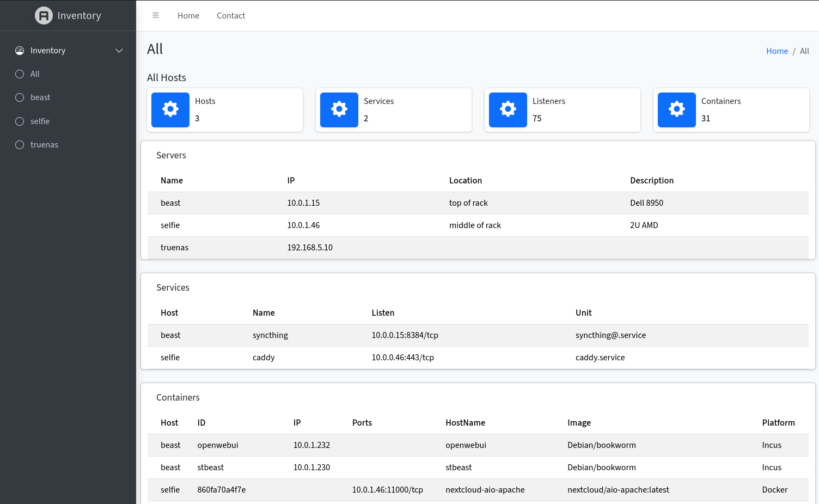Click the Inventory globe icon
Viewport: 819px width, 504px height.
[19, 50]
